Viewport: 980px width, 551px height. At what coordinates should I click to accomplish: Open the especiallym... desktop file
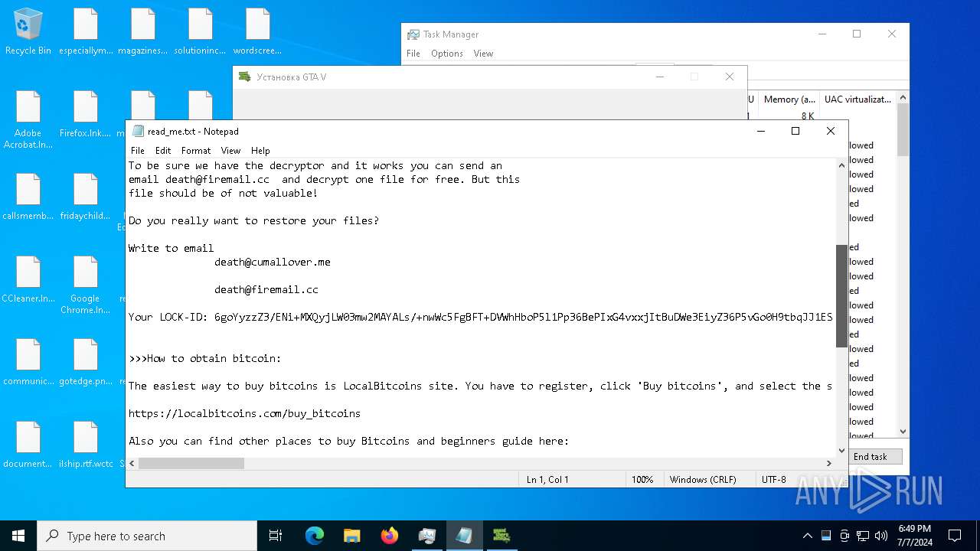pos(86,32)
